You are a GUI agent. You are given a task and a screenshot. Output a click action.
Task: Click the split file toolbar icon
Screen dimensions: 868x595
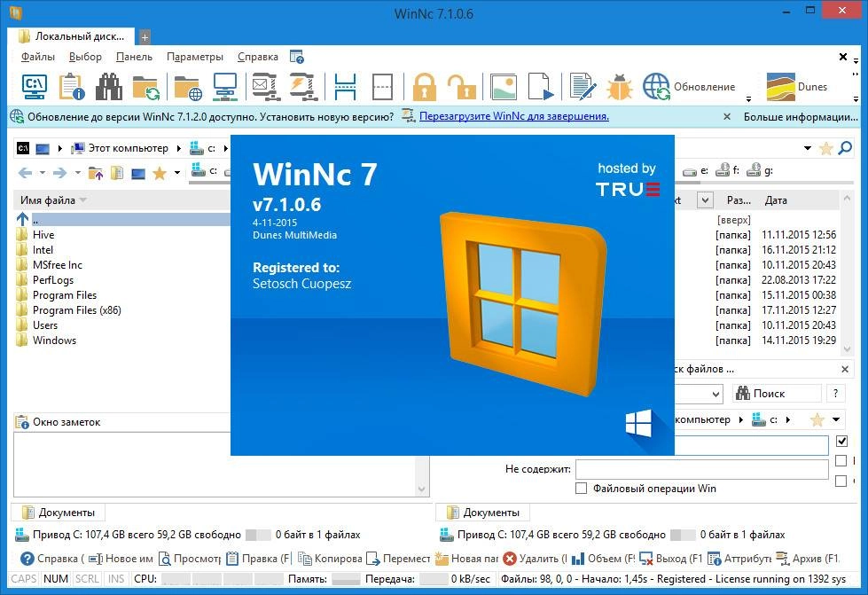345,86
